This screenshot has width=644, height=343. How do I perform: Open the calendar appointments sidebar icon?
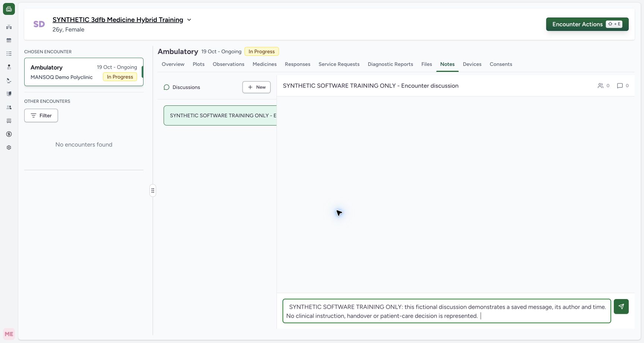(9, 40)
